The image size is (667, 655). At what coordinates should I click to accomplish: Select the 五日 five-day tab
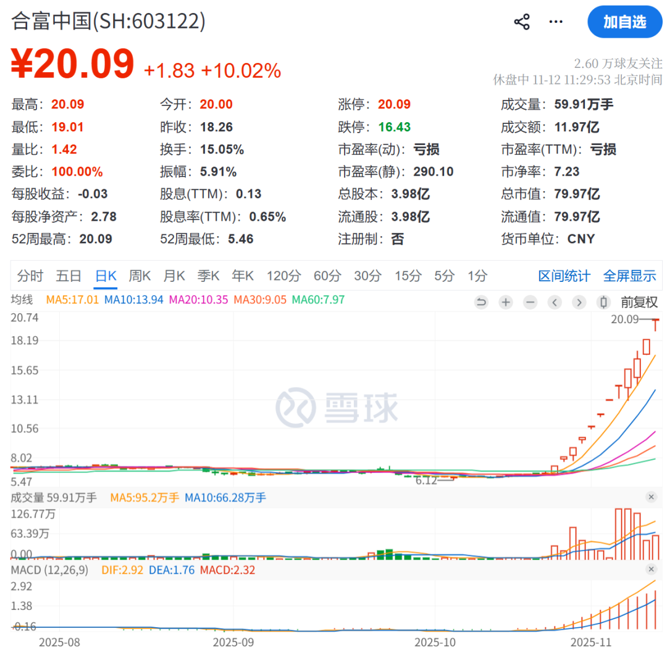68,276
